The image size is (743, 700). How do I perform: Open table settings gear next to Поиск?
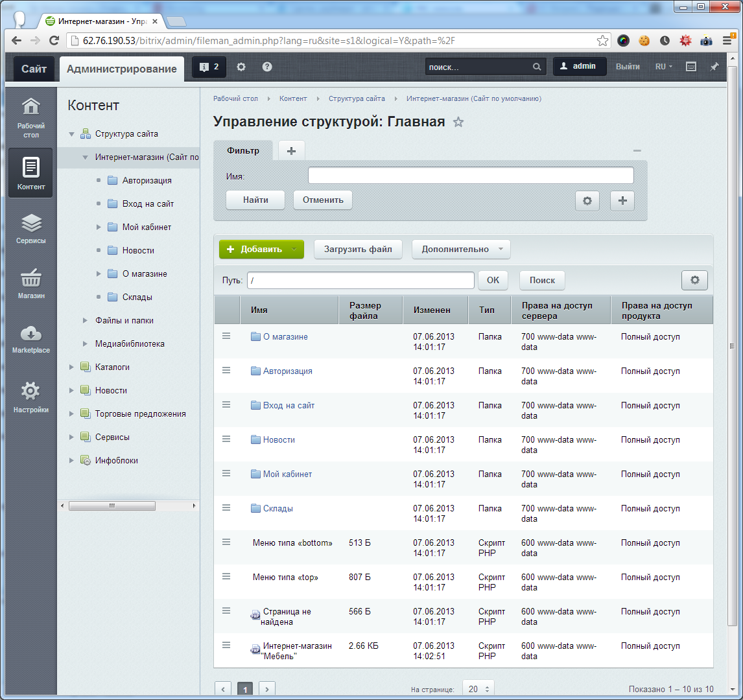(x=694, y=280)
